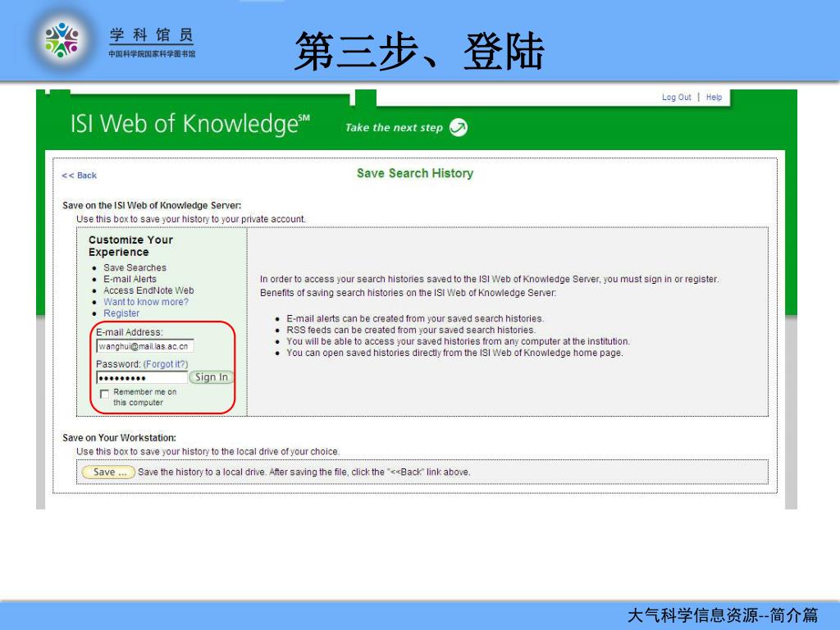This screenshot has height=630, width=840.
Task: Open the Log Out link
Action: pyautogui.click(x=677, y=97)
